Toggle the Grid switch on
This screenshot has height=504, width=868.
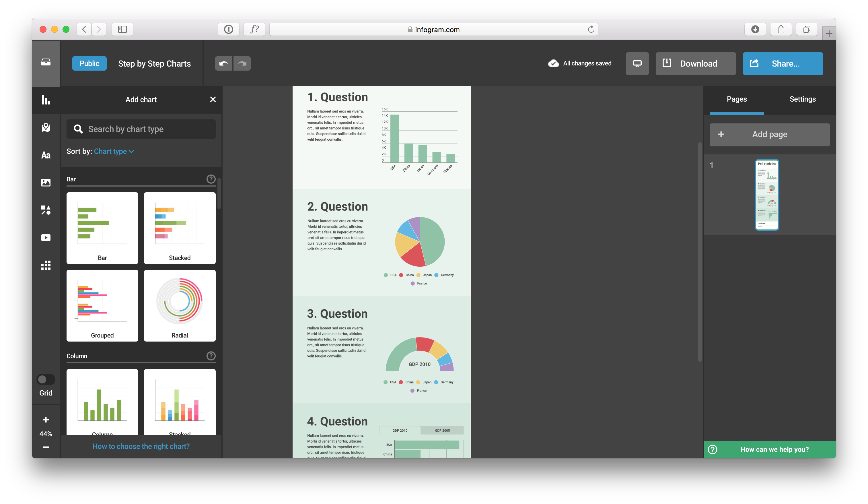coord(46,379)
